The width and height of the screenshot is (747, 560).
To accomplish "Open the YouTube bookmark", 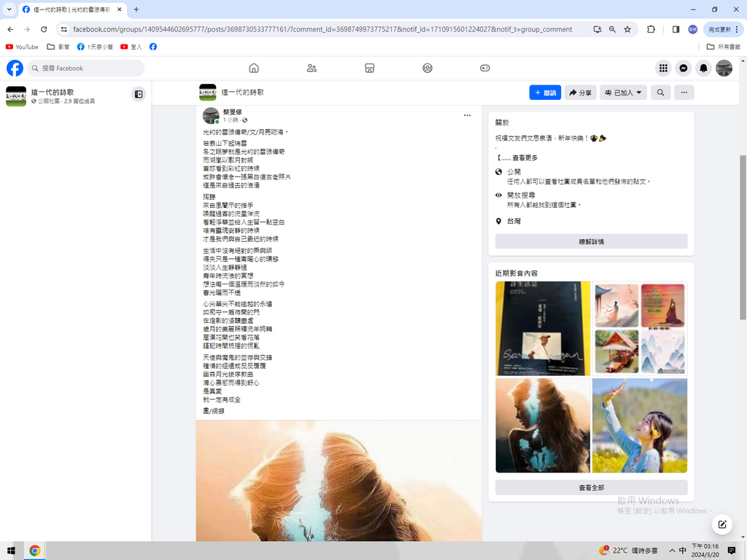I will pyautogui.click(x=22, y=47).
